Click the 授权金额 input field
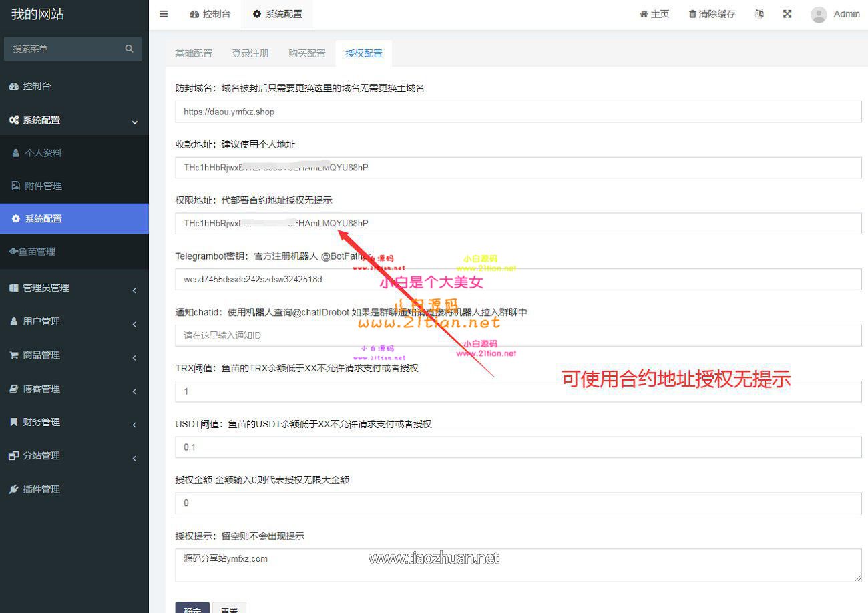Viewport: 868px width, 613px height. [x=519, y=503]
